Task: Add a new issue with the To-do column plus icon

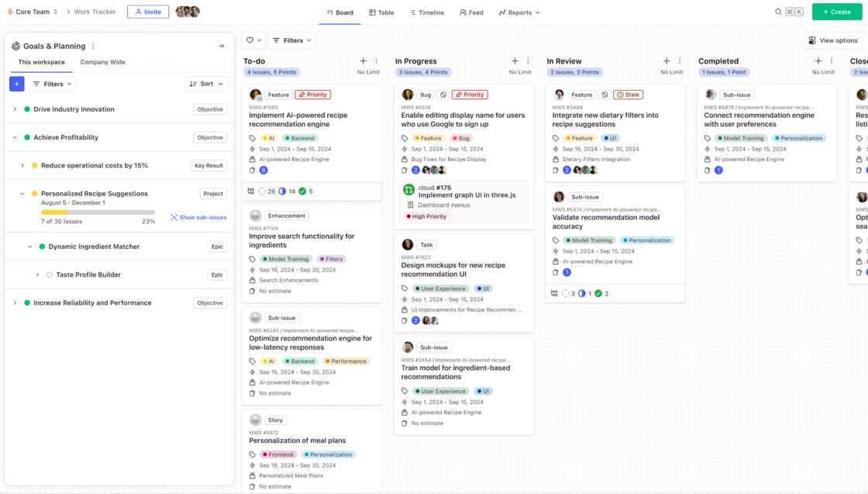Action: tap(363, 60)
